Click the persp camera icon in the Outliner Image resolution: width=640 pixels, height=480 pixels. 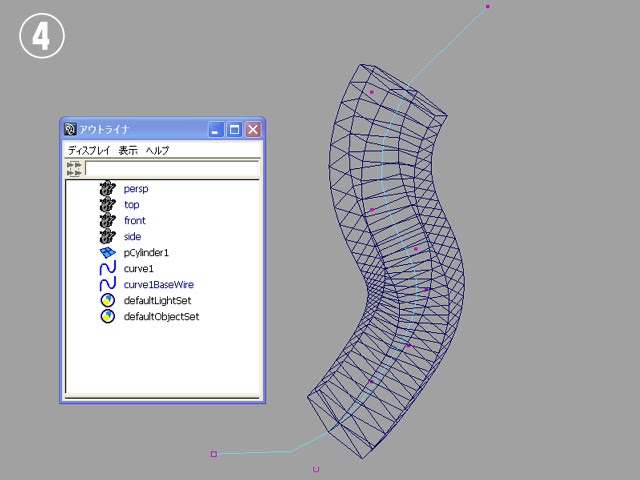(107, 189)
